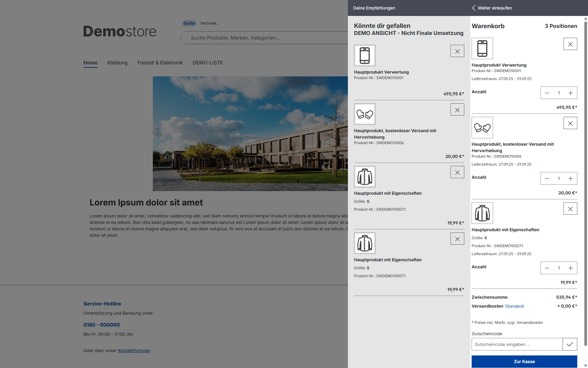The width and height of the screenshot is (588, 368).
Task: Click the Gutscheincode eingeben input field
Action: click(517, 344)
